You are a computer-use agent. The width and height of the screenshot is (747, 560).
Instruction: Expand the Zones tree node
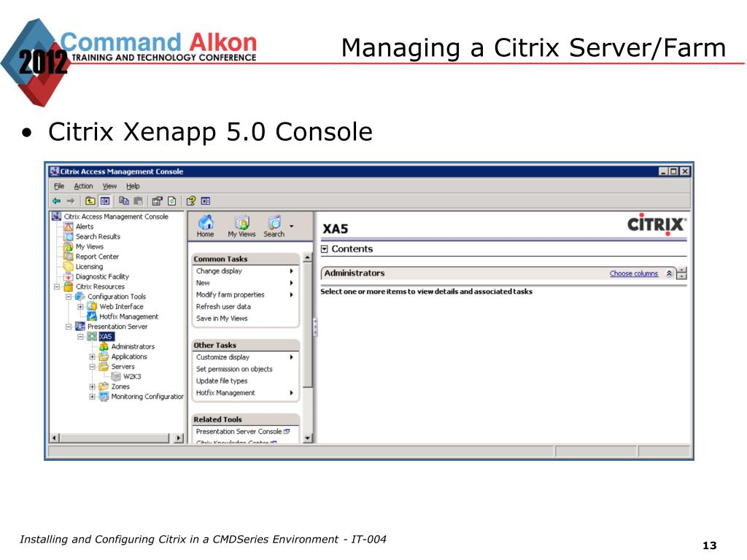coord(93,386)
